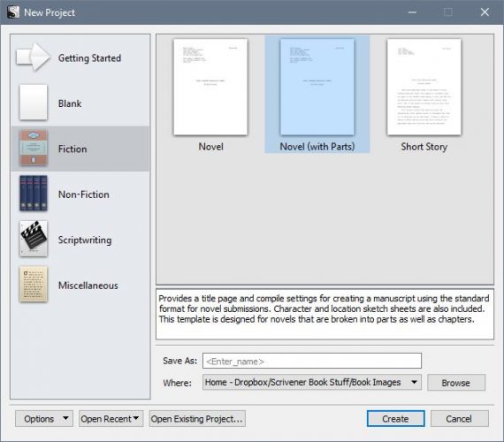Screen dimensions: 504x442
Task: Click the Non-Fiction books icon
Action: point(33,194)
